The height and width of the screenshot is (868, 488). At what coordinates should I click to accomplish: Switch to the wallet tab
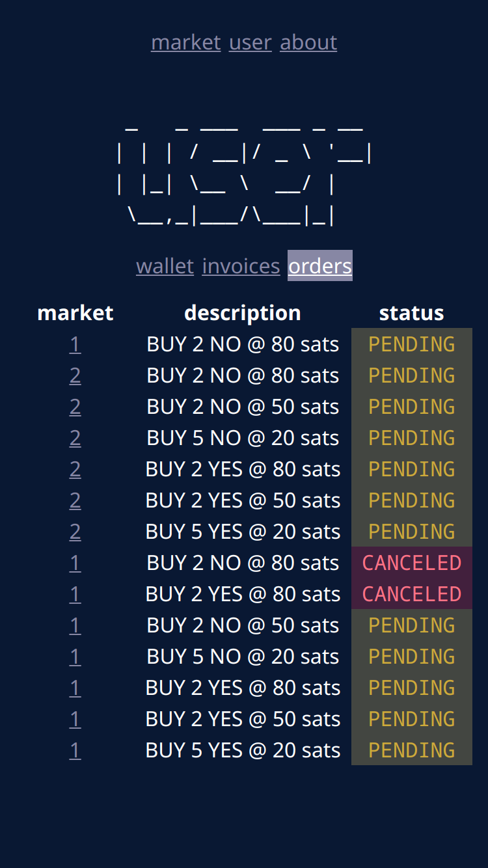coord(165,266)
